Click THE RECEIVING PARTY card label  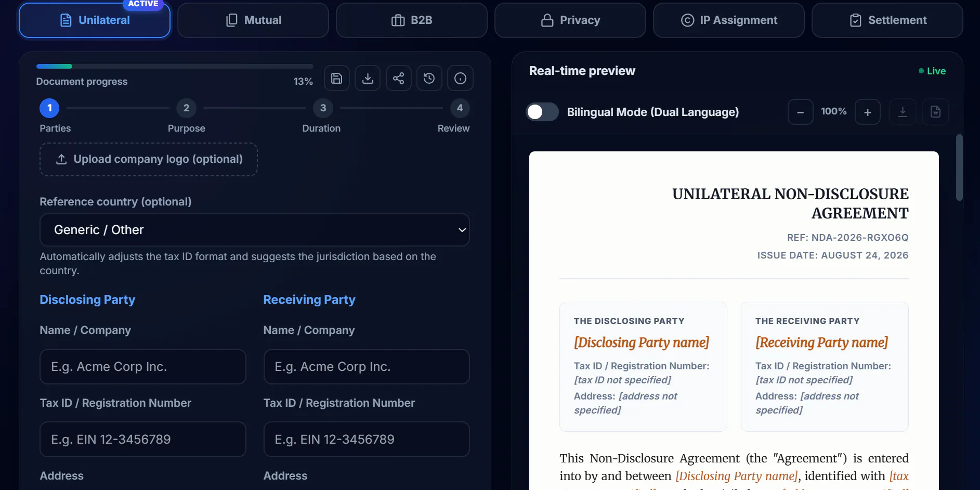pyautogui.click(x=807, y=321)
